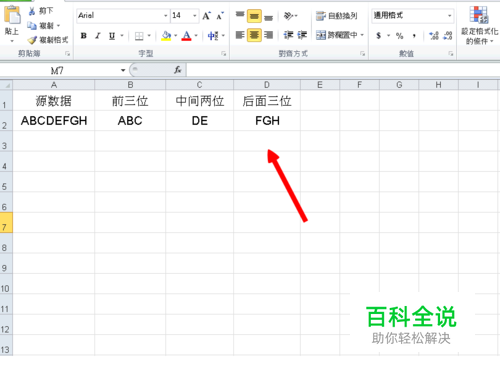Click the Wrap Text button

337,16
